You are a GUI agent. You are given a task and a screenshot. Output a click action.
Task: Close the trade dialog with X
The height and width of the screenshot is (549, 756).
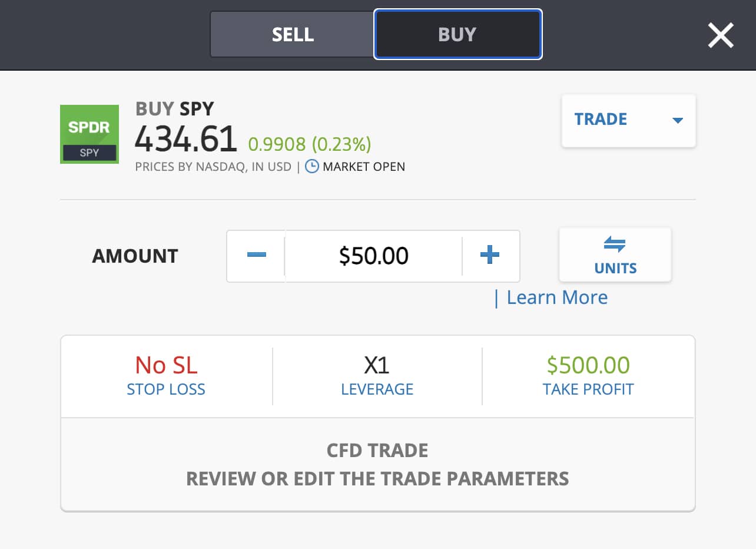[x=721, y=35]
